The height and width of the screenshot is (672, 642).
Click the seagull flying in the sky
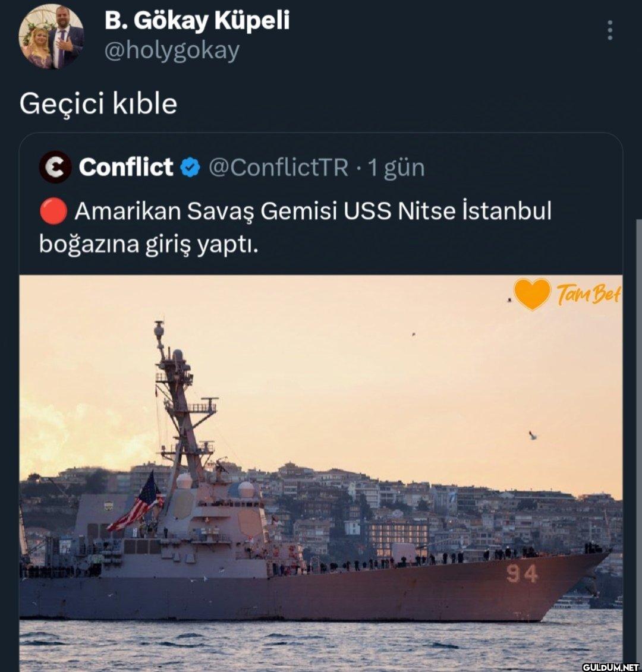click(532, 436)
